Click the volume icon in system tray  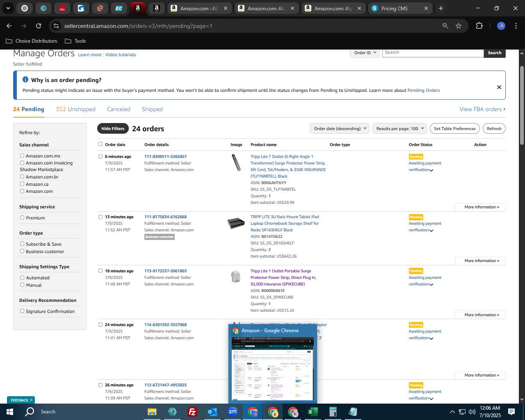tap(472, 412)
